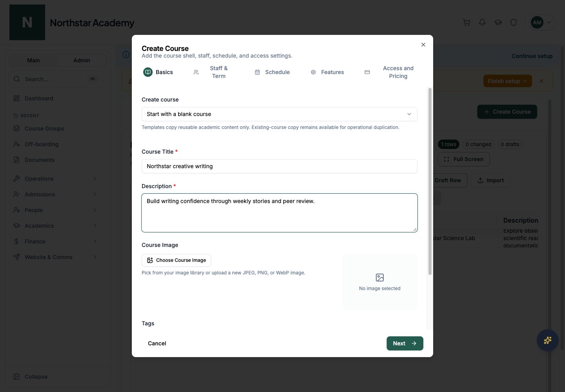Cancel the Create Course dialog

[x=157, y=343]
